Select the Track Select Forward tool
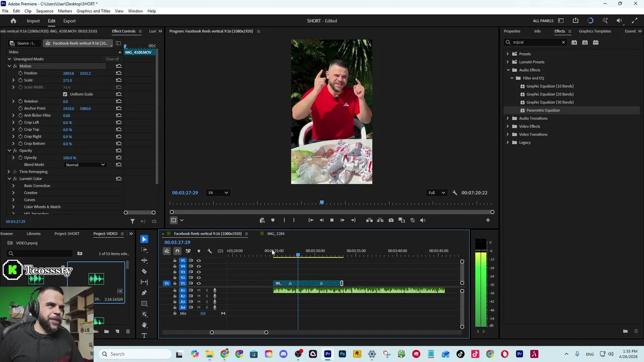The width and height of the screenshot is (644, 362). 144,250
